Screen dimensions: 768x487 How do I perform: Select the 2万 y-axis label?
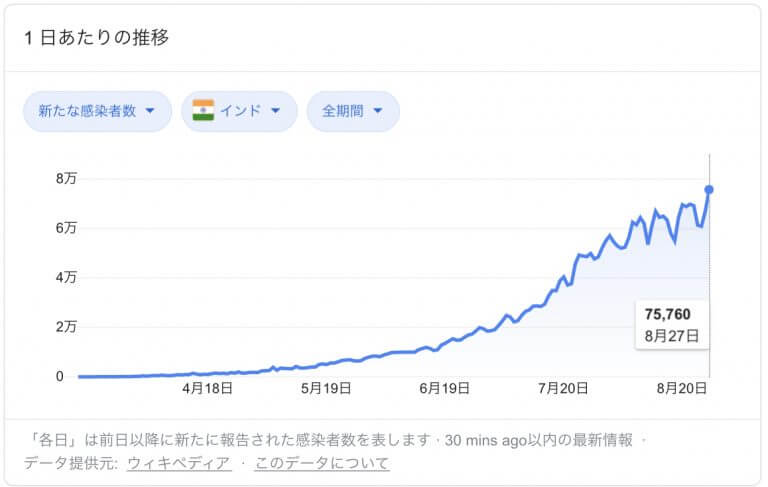(x=65, y=327)
